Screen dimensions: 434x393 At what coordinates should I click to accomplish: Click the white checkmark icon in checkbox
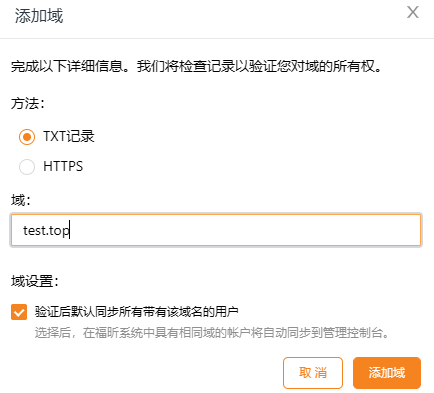pyautogui.click(x=19, y=312)
